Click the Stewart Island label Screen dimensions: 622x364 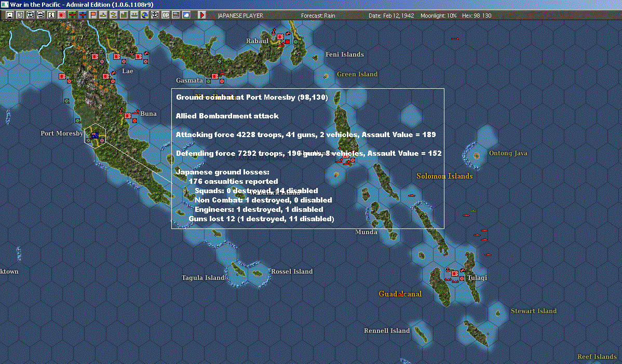534,311
